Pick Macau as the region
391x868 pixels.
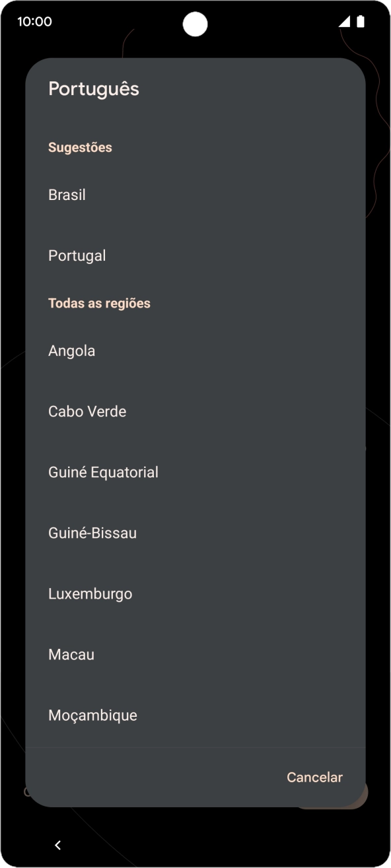tap(70, 654)
